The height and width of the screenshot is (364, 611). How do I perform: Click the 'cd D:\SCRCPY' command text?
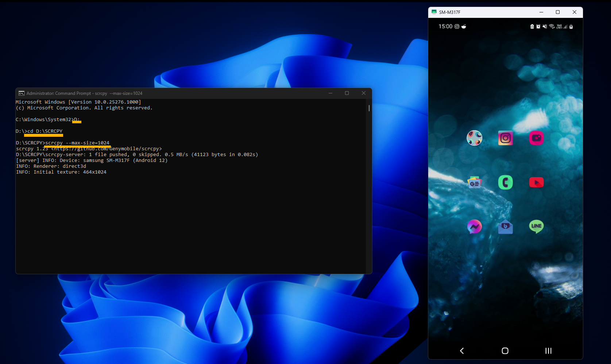[x=45, y=131]
